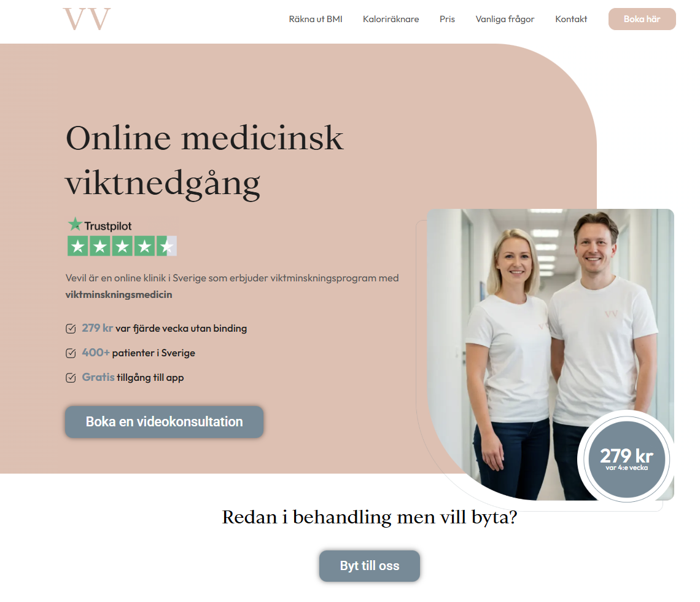Image resolution: width=700 pixels, height=602 pixels.
Task: Click the green Trustpilot star logo
Action: 75,224
